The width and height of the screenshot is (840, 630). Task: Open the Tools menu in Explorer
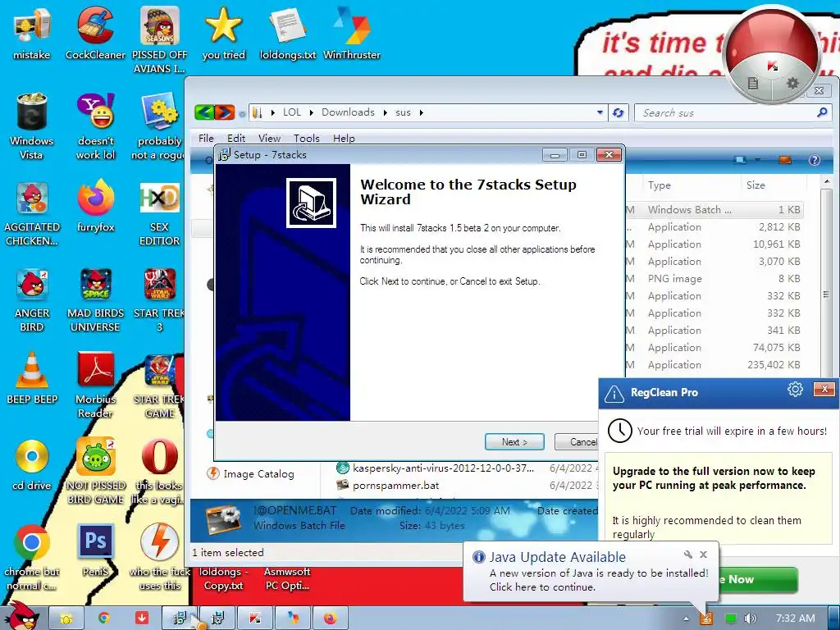(307, 138)
